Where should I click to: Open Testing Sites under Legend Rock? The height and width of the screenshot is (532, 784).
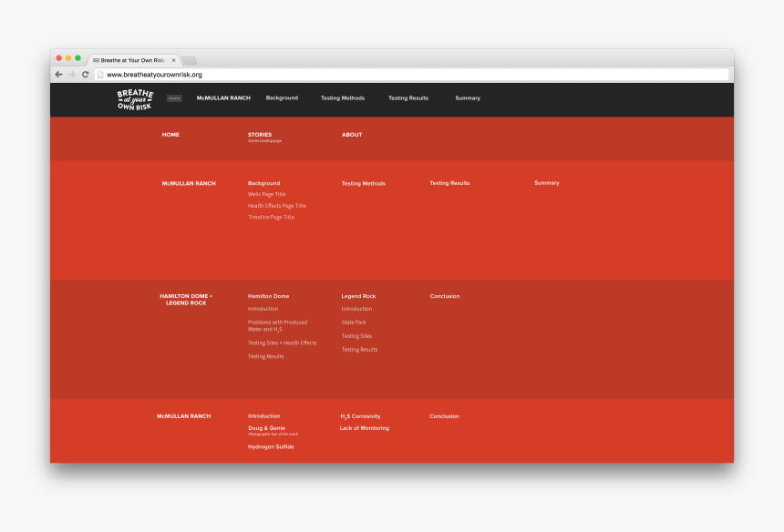pos(356,335)
